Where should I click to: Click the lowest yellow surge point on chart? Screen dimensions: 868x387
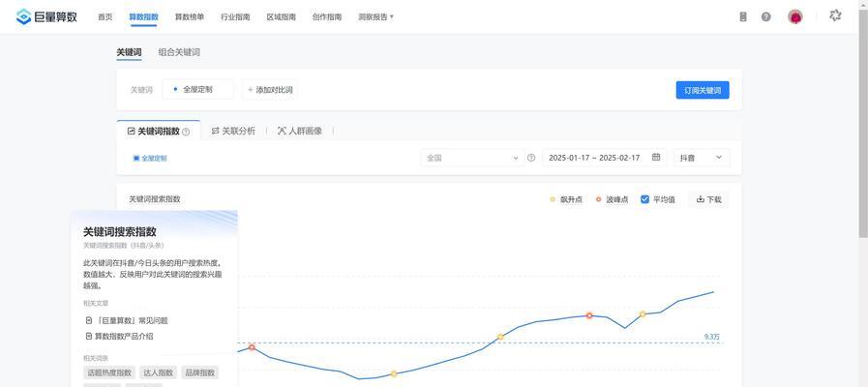pyautogui.click(x=394, y=373)
